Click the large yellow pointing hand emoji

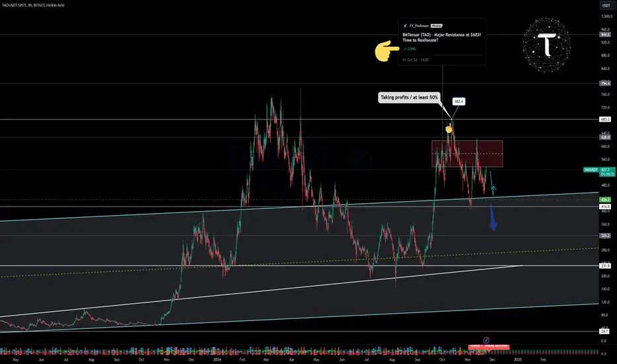387,51
